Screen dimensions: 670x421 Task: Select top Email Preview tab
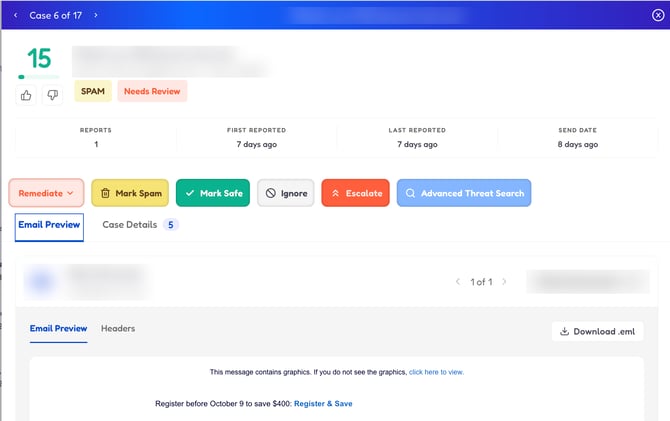[x=49, y=227]
